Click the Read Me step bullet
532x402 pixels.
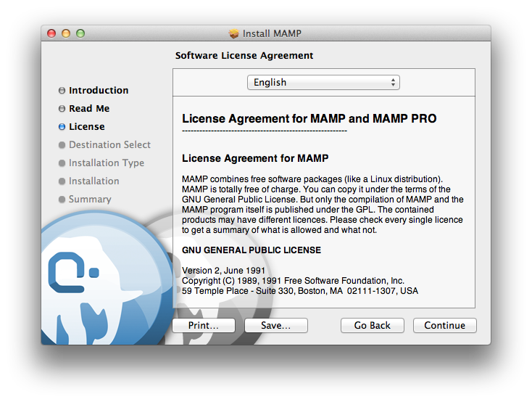click(x=62, y=108)
